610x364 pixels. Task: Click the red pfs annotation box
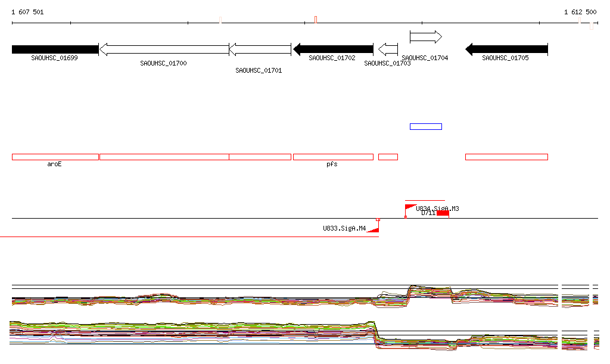coord(333,157)
